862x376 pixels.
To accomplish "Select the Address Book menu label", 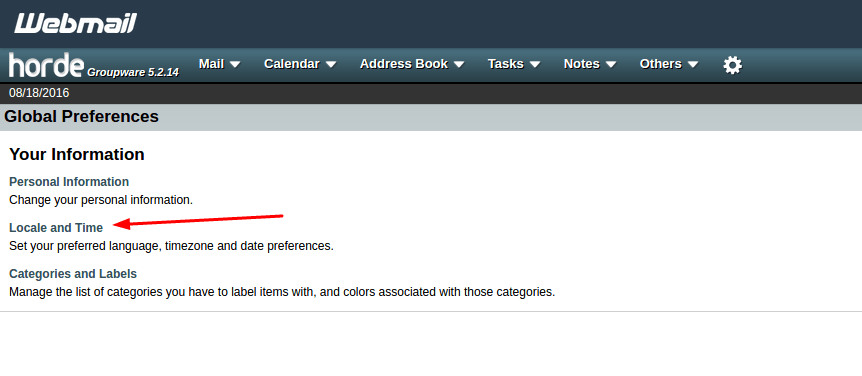I will 404,64.
